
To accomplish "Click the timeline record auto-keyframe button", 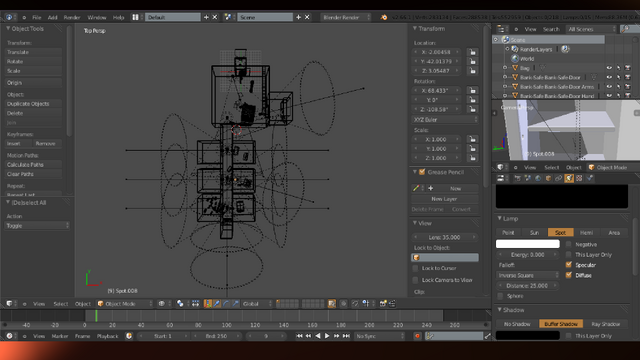I will [x=417, y=336].
